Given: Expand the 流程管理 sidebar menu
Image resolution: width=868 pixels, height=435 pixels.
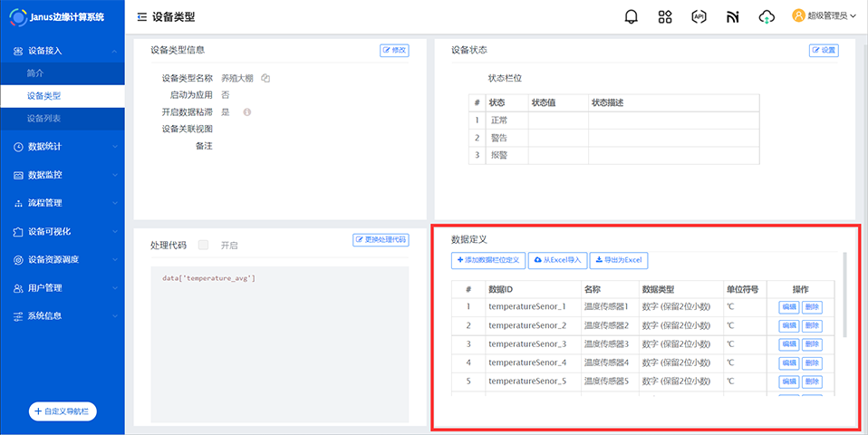Looking at the screenshot, I should (x=60, y=203).
